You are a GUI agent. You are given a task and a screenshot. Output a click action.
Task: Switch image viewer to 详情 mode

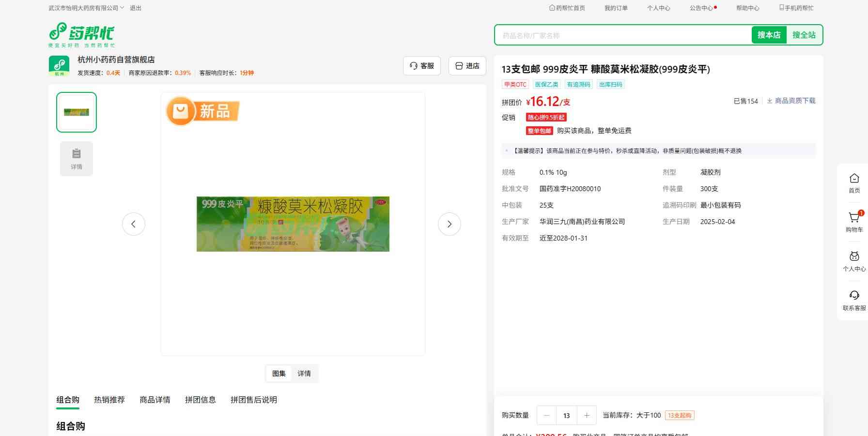[304, 374]
